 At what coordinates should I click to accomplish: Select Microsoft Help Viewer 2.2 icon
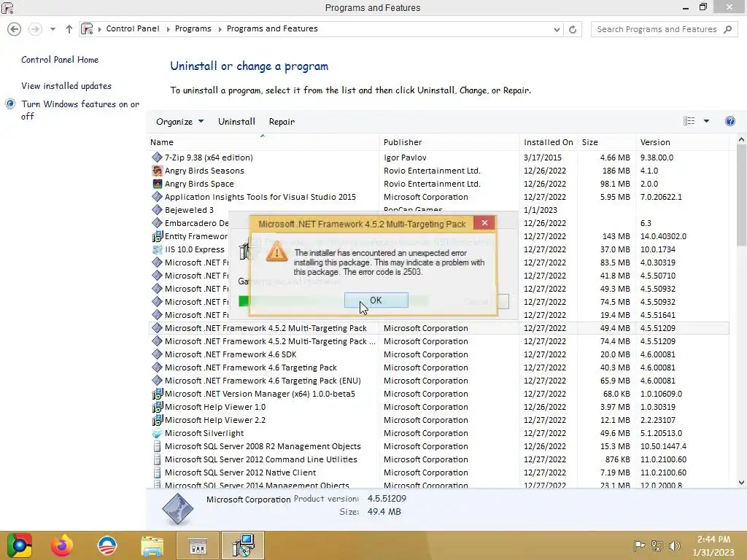coord(158,420)
